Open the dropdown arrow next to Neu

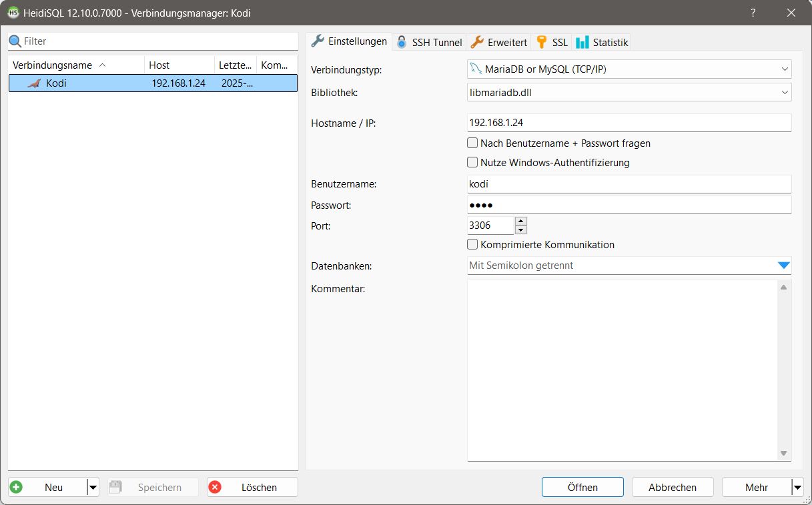click(x=93, y=488)
